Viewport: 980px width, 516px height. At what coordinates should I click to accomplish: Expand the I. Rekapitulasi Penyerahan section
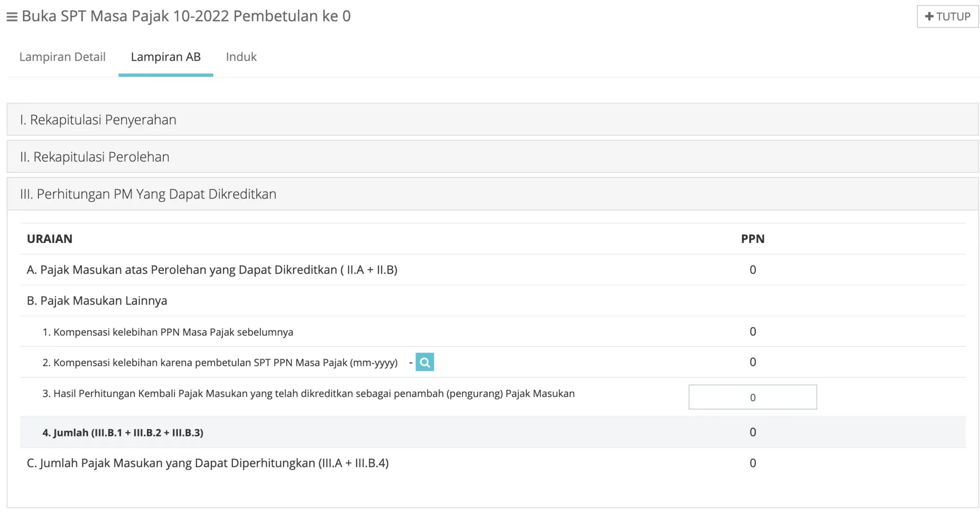point(98,119)
